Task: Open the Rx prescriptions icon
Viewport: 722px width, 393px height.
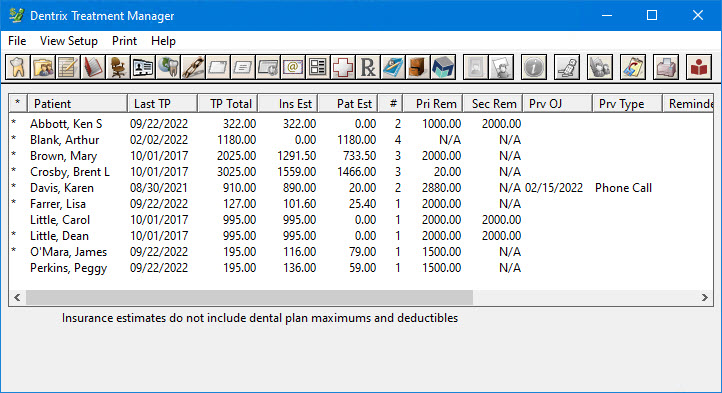Action: click(x=367, y=68)
